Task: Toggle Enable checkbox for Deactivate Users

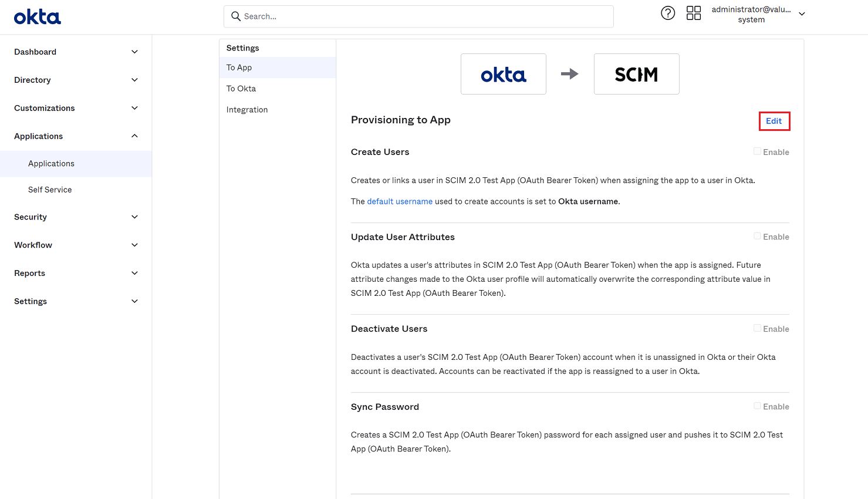Action: pyautogui.click(x=757, y=328)
